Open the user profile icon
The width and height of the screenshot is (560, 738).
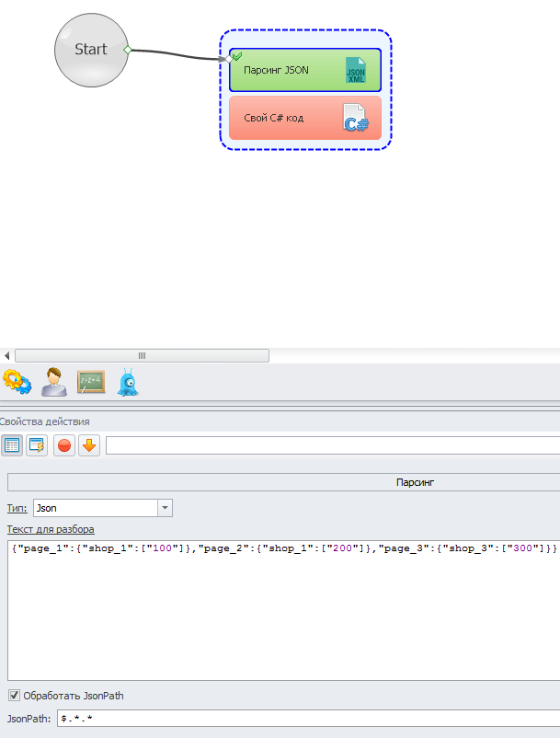53,382
